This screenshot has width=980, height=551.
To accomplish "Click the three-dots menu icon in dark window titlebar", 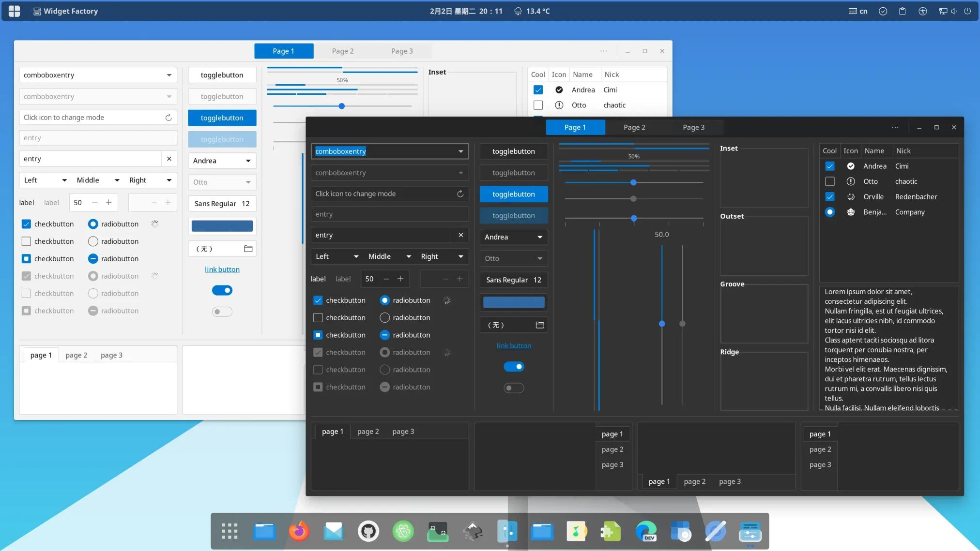I will pyautogui.click(x=895, y=127).
